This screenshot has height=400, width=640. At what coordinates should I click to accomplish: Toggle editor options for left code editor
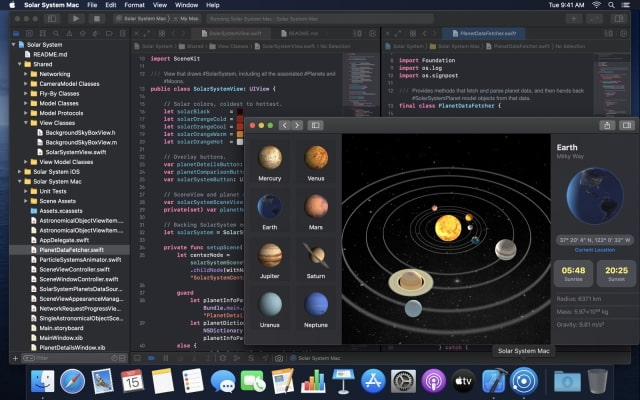358,33
